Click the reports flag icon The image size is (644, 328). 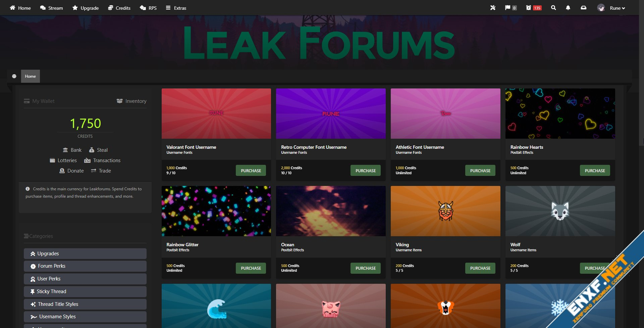(x=507, y=8)
